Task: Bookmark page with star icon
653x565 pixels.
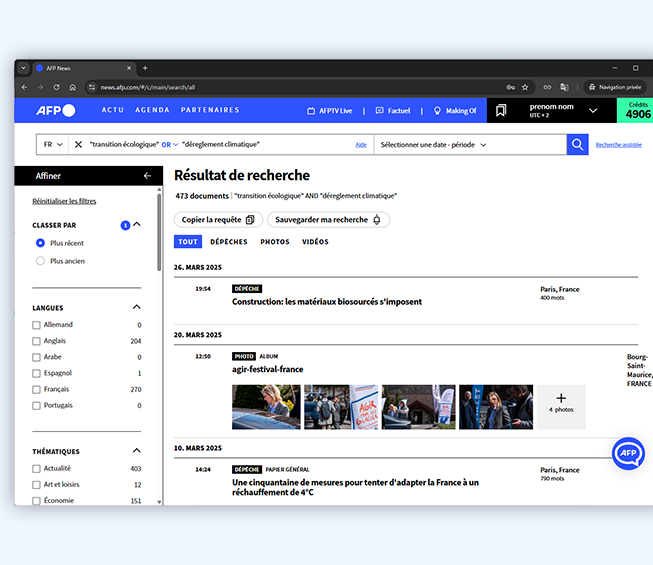Action: [x=525, y=87]
